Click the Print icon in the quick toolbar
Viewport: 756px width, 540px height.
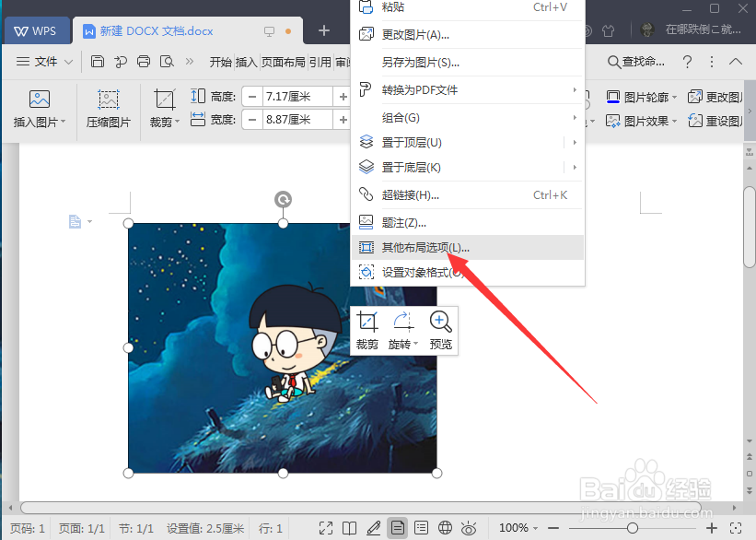(144, 62)
